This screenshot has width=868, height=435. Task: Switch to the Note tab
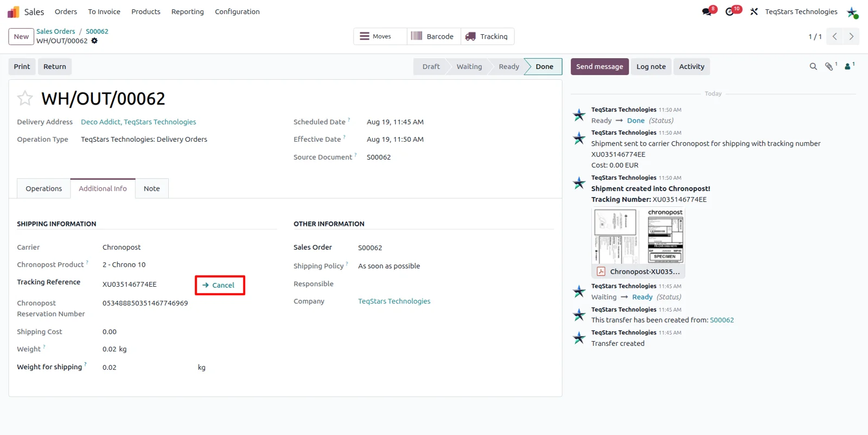152,188
